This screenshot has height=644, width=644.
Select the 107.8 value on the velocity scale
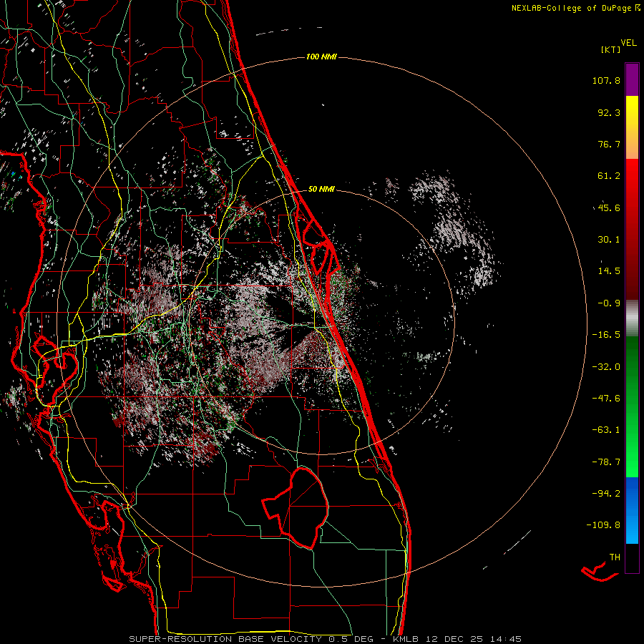point(606,80)
